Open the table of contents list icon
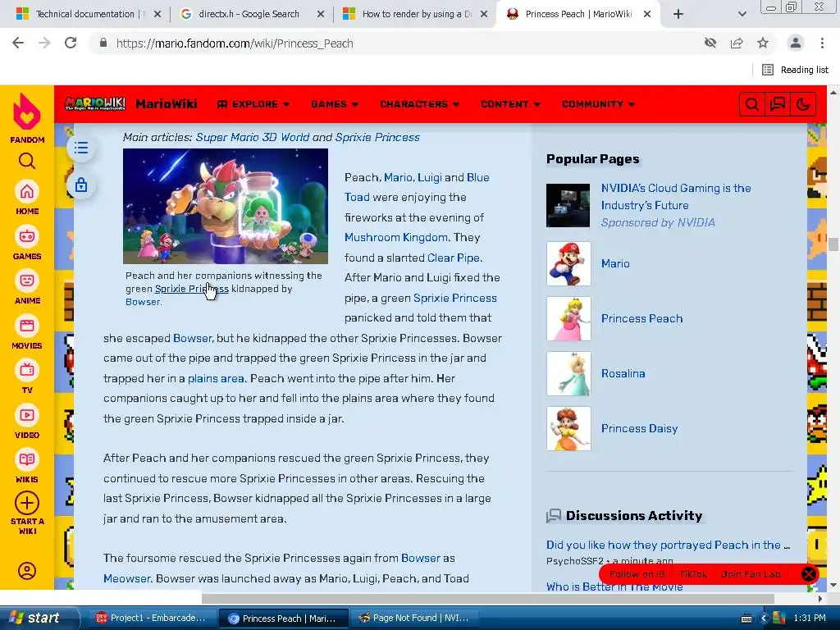 (81, 148)
